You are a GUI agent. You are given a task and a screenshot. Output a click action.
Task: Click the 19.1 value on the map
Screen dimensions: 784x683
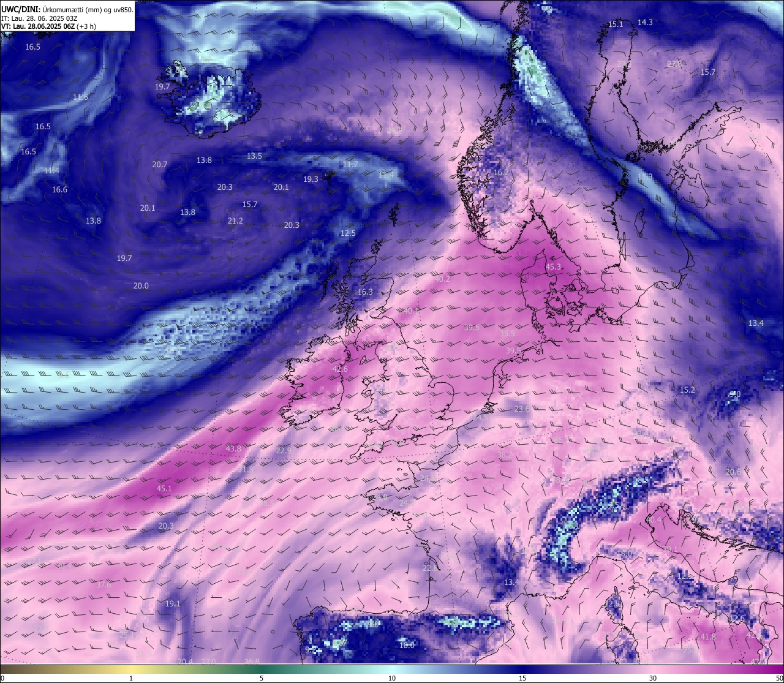[x=173, y=603]
